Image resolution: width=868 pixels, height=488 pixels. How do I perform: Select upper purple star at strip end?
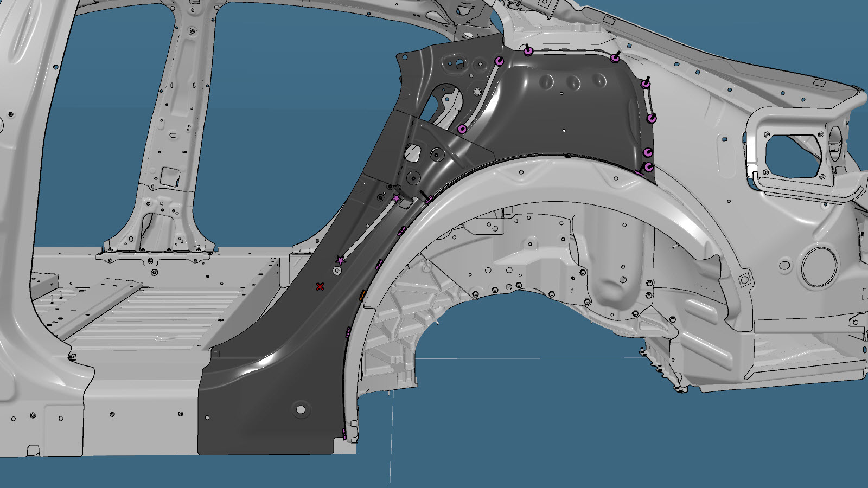pyautogui.click(x=397, y=198)
